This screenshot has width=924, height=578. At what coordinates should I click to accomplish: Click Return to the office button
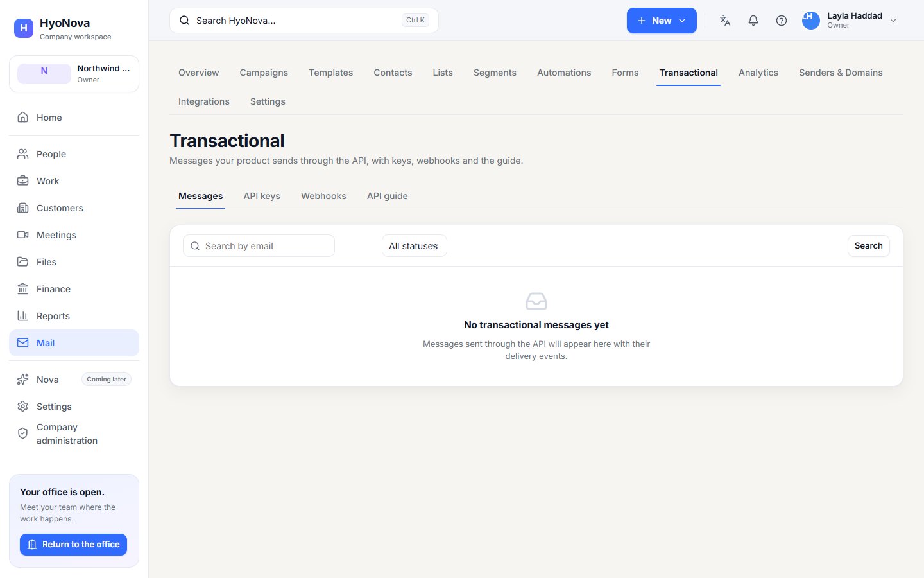74,545
